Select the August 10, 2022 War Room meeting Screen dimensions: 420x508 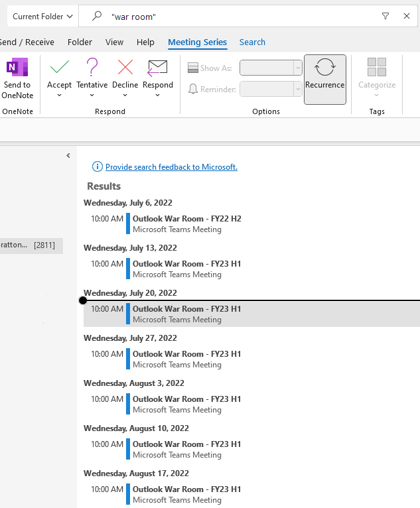click(x=251, y=449)
